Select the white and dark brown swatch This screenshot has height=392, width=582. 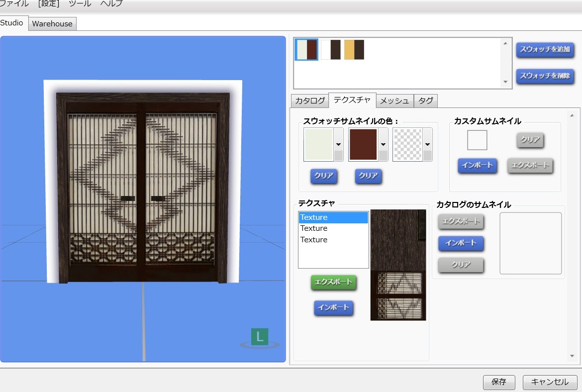pos(331,50)
